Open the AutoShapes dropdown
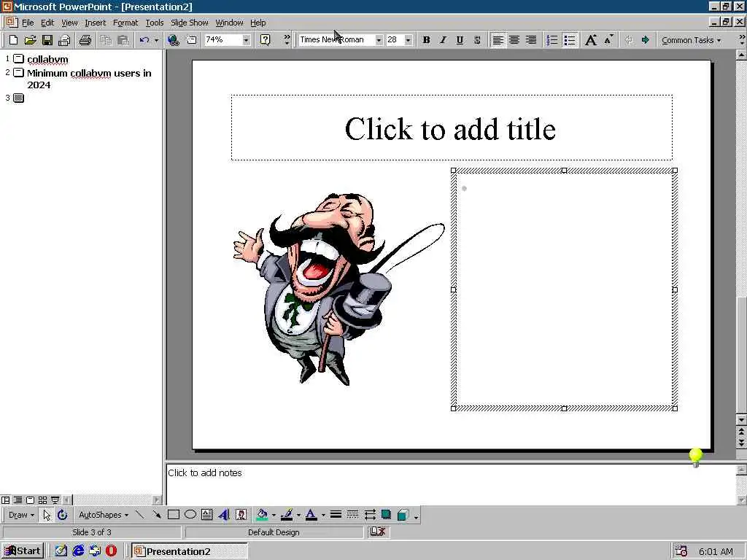747x560 pixels. pos(104,515)
